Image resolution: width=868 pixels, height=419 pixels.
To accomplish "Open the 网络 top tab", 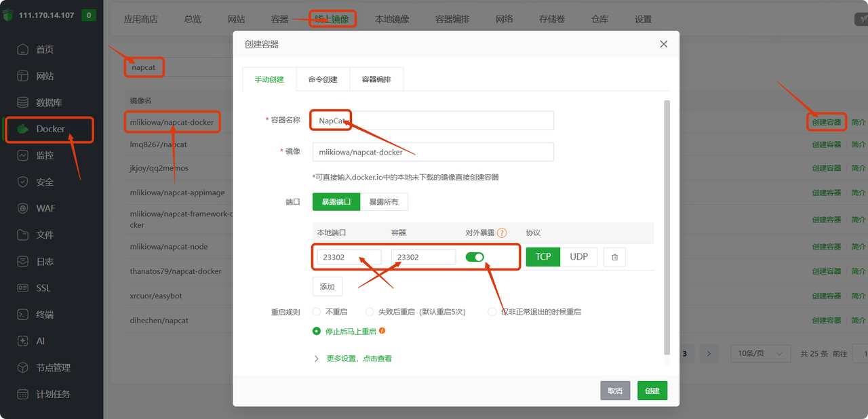I will coord(504,19).
